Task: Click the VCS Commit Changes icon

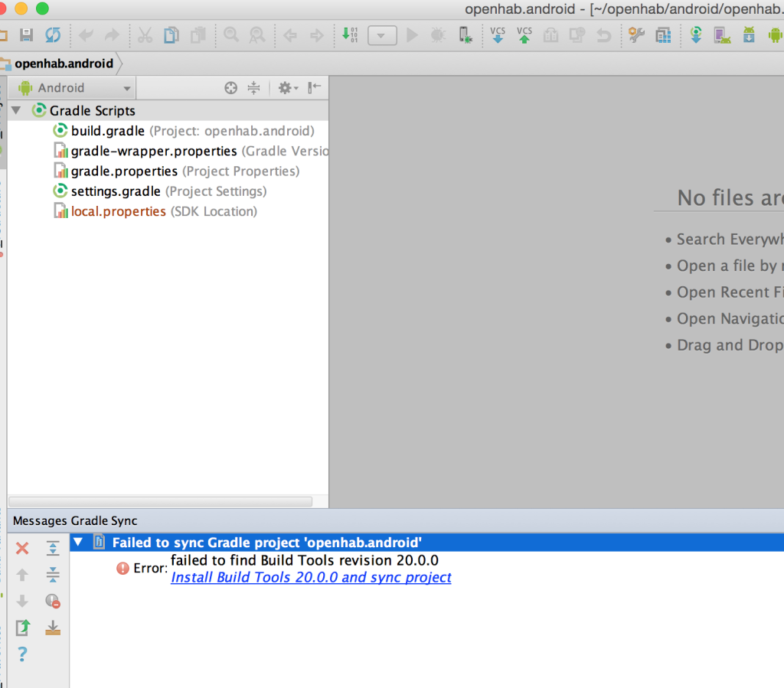Action: tap(524, 35)
